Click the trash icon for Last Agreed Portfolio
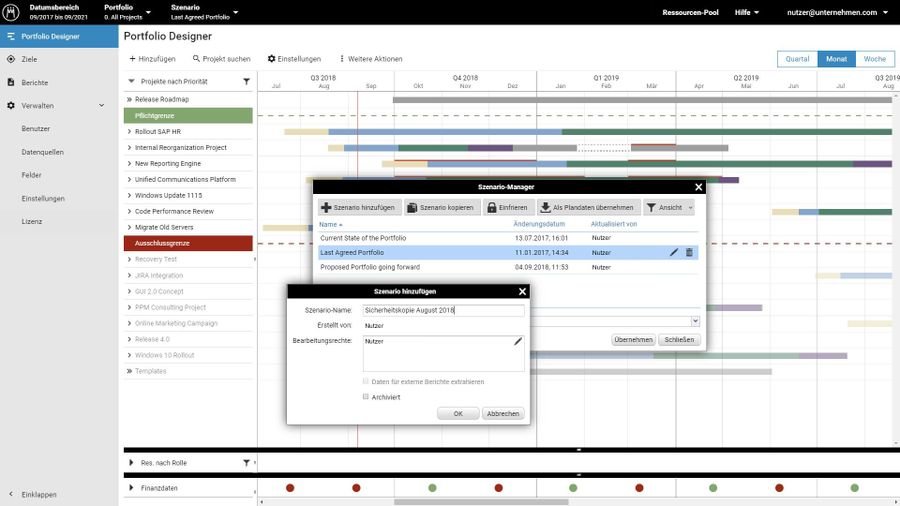The height and width of the screenshot is (506, 900). click(689, 253)
